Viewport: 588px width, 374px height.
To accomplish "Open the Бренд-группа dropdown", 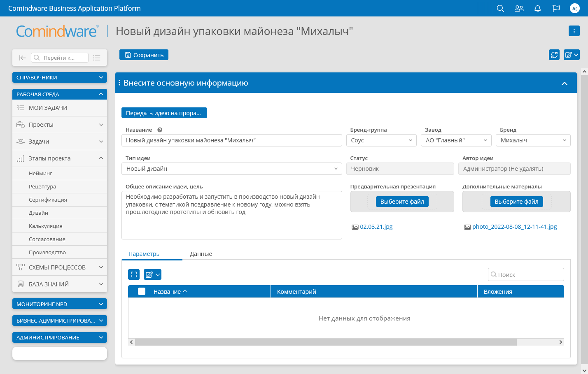I will click(382, 140).
